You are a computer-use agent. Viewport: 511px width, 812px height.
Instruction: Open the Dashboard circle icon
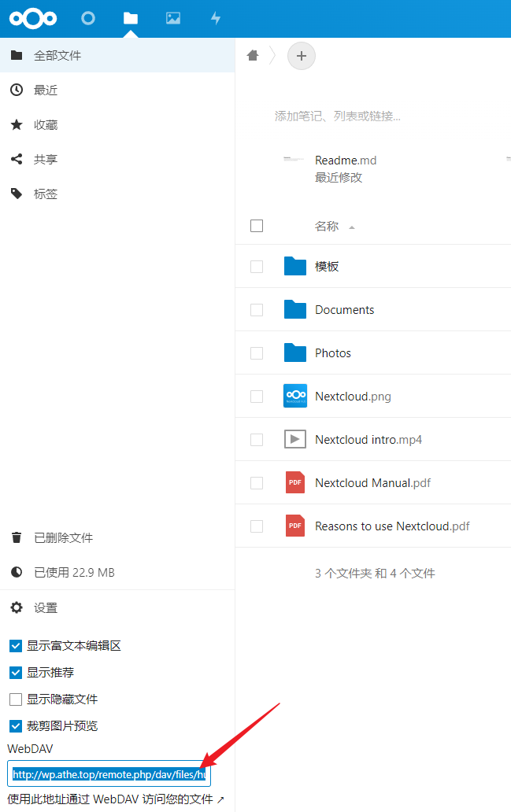point(88,19)
